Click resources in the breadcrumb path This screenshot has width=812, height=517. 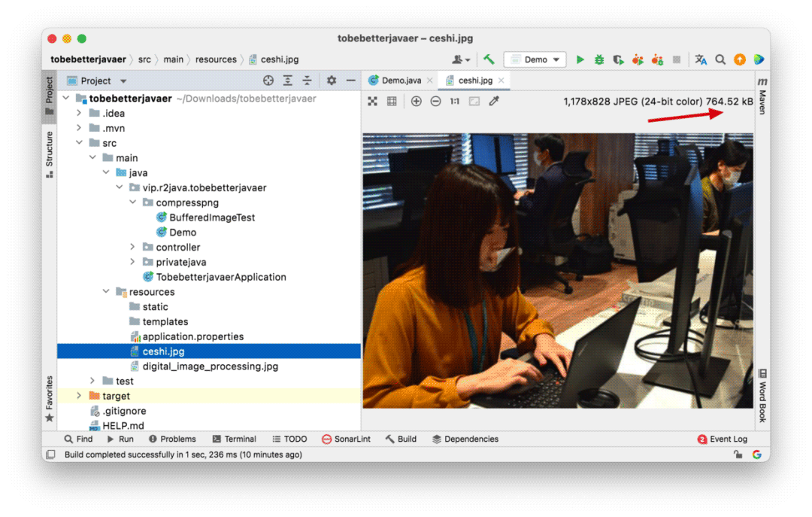click(216, 59)
